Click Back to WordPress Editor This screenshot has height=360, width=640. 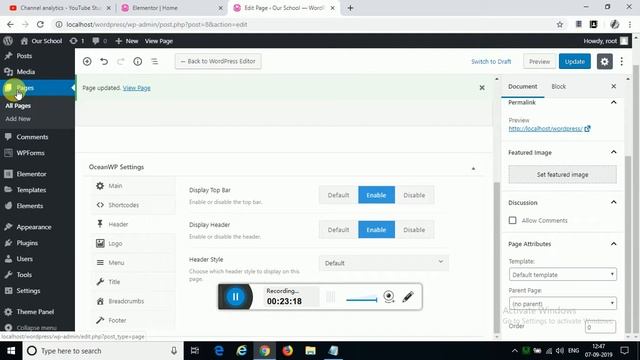(218, 61)
